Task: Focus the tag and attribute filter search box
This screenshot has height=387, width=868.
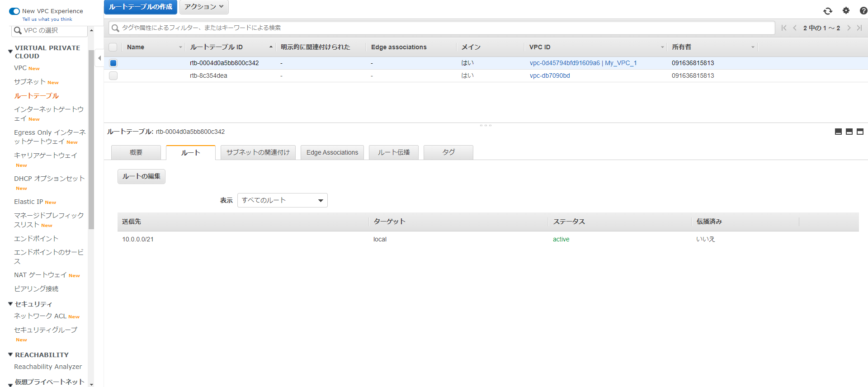Action: point(442,28)
